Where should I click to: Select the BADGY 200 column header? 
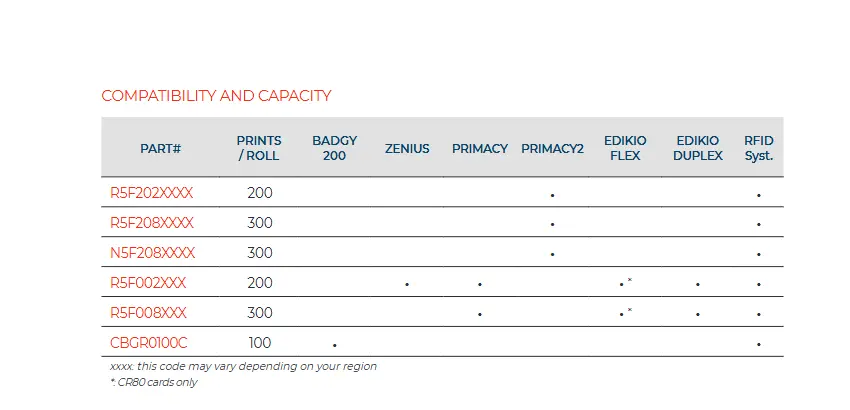(334, 148)
